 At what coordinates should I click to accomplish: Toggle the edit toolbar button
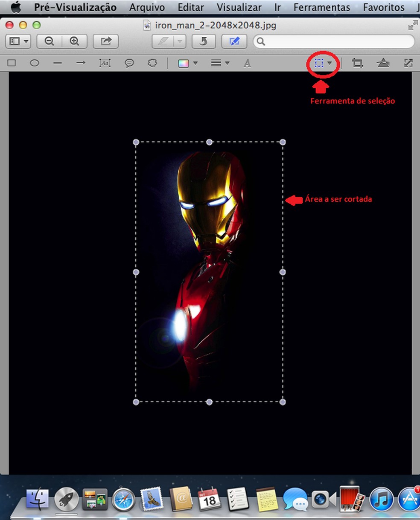pos(234,41)
